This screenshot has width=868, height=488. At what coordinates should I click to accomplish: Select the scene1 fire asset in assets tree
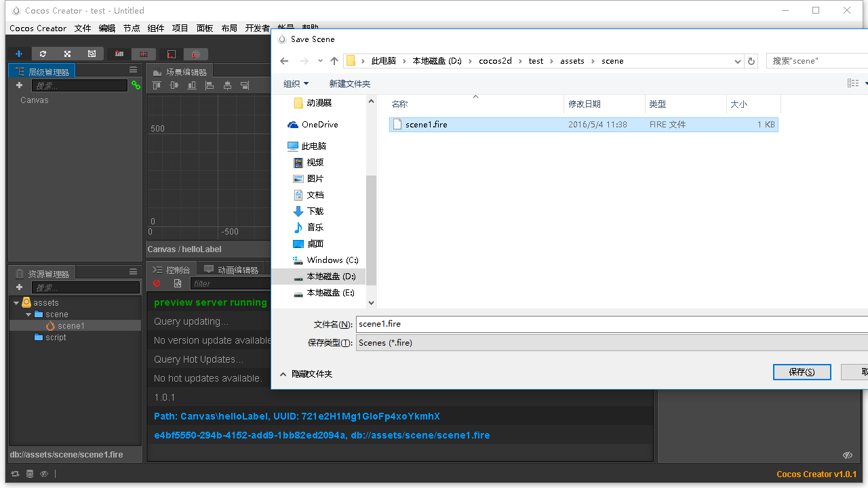[75, 326]
